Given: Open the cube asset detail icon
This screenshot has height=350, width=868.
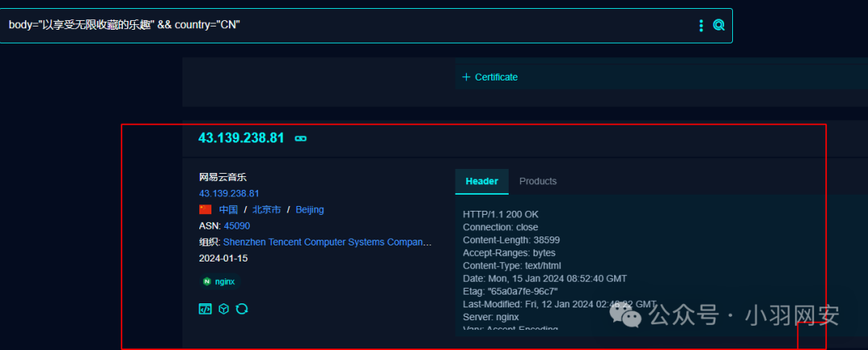Looking at the screenshot, I should point(223,309).
